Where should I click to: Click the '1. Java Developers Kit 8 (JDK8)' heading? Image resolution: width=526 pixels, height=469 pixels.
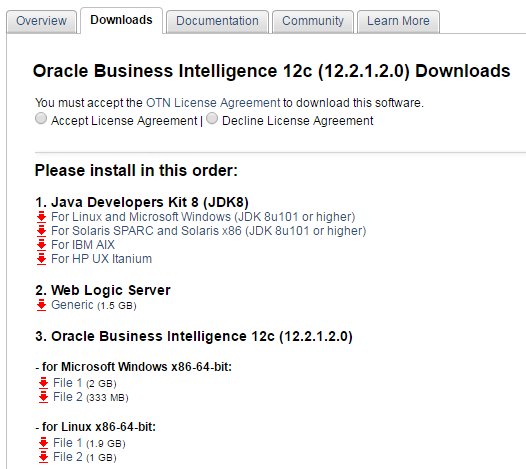pos(142,202)
